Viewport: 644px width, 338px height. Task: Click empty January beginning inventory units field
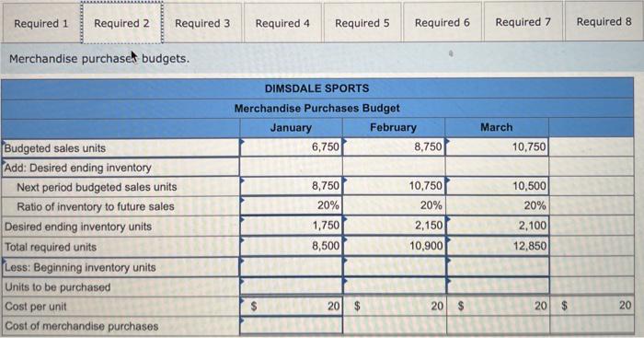pos(291,266)
